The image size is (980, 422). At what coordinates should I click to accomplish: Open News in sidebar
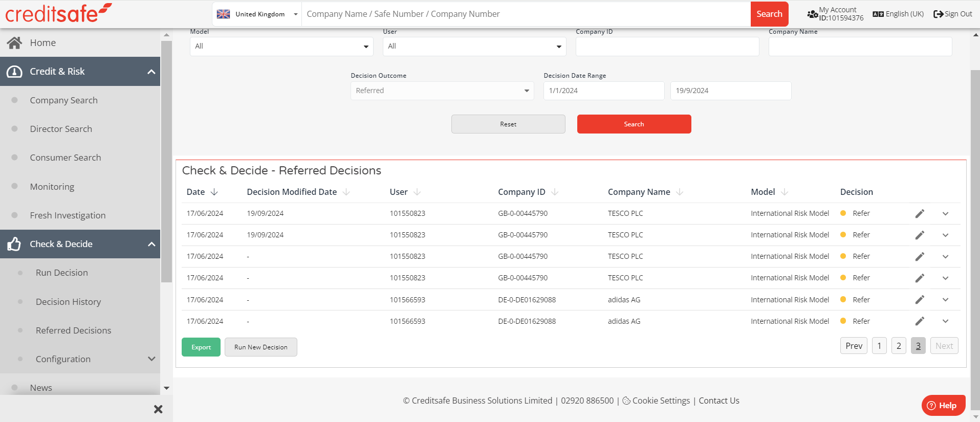(x=41, y=388)
